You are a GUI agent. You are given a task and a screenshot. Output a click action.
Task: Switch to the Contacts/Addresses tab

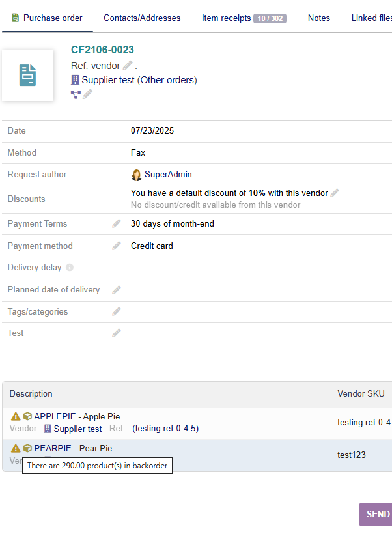142,18
